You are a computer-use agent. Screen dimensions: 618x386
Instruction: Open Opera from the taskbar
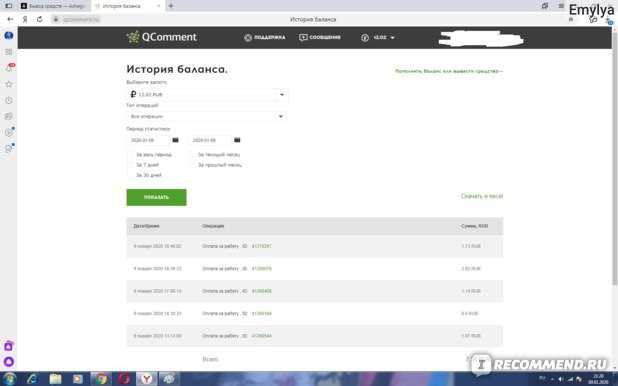point(124,379)
